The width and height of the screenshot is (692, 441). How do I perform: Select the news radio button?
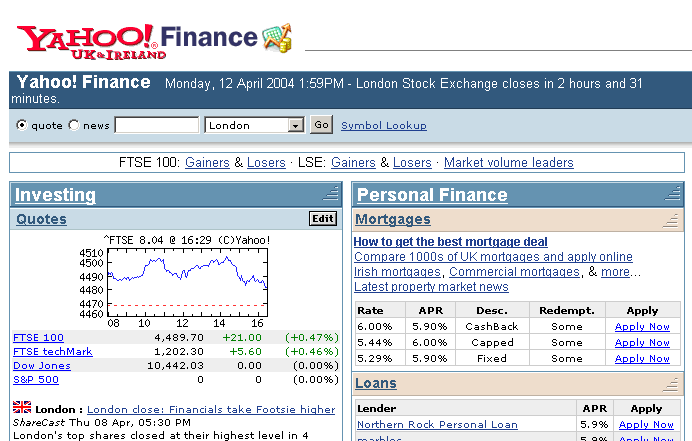tap(73, 125)
